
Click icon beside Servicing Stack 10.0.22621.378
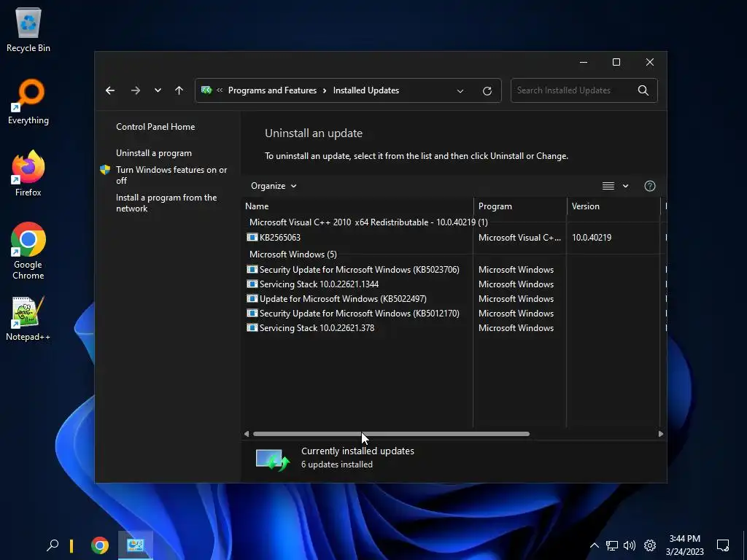(252, 327)
